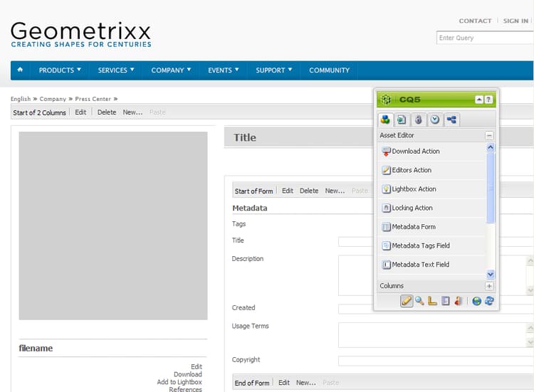
Task: Follow the Press Center breadcrumb link
Action: 93,99
